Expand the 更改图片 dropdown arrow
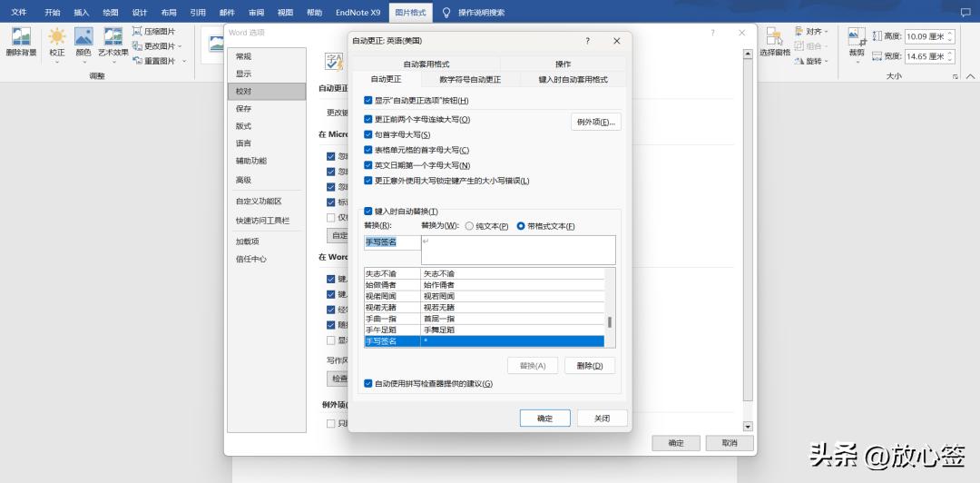The height and width of the screenshot is (483, 980). click(x=180, y=46)
